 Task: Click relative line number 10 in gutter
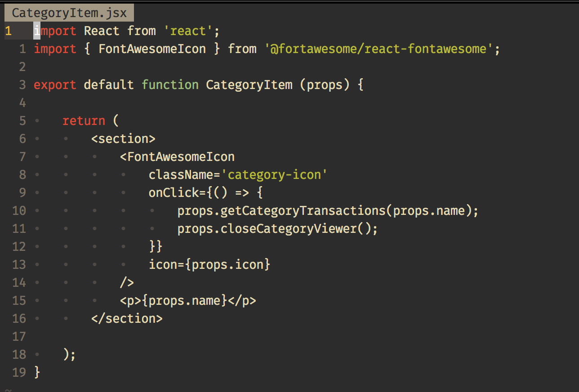(x=19, y=210)
